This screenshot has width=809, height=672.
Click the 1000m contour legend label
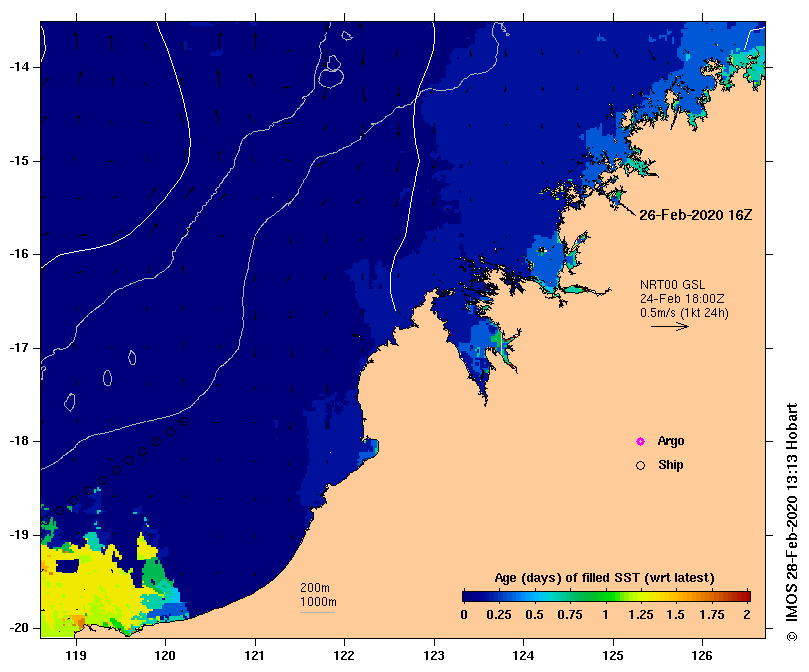pyautogui.click(x=318, y=602)
